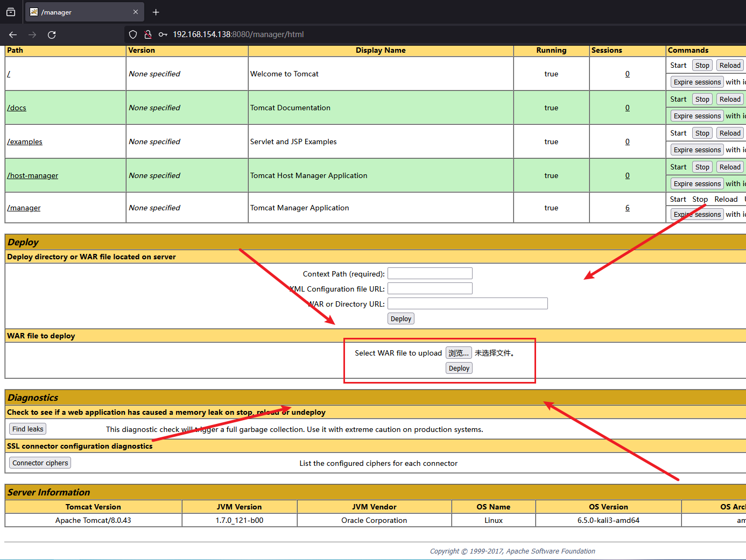This screenshot has width=746, height=560.
Task: Click the Find leaks button
Action: (x=27, y=429)
